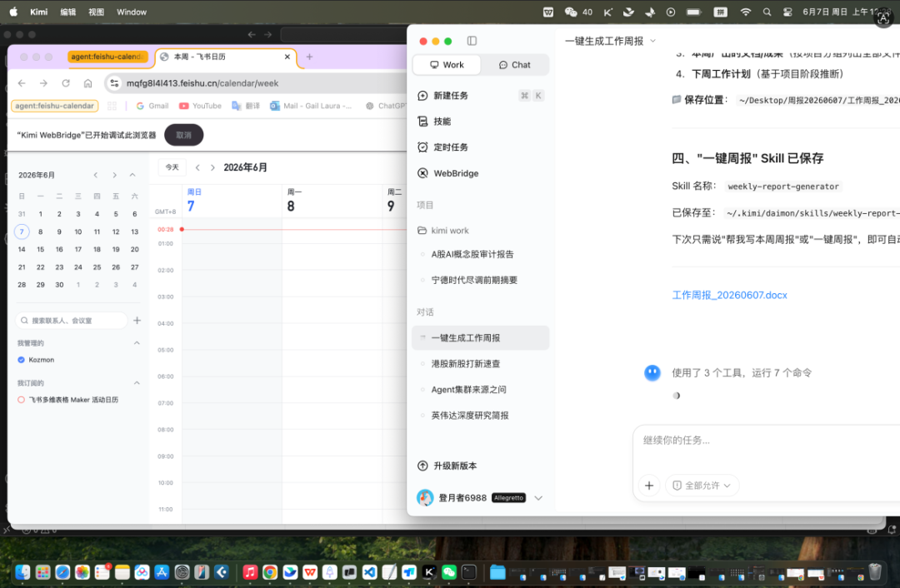The height and width of the screenshot is (588, 900).
Task: Switch to the Chat tab
Action: coord(514,65)
